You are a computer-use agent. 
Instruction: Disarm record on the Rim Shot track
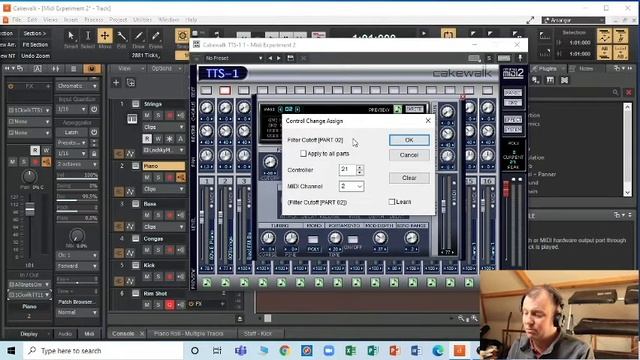pyautogui.click(x=169, y=305)
